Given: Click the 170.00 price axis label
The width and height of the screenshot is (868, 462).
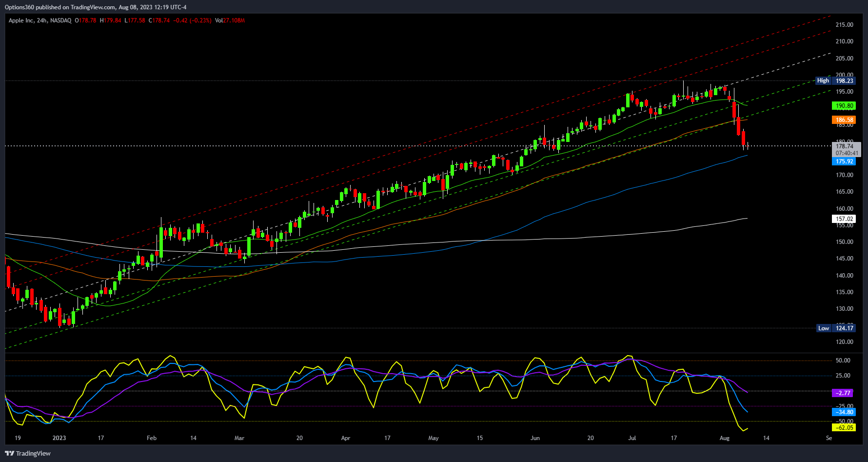Looking at the screenshot, I should (845, 175).
